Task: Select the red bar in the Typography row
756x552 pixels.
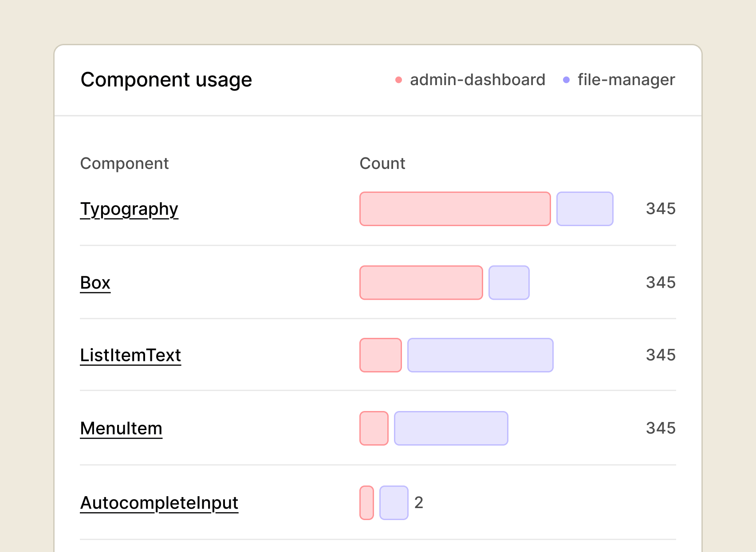Action: [x=454, y=209]
